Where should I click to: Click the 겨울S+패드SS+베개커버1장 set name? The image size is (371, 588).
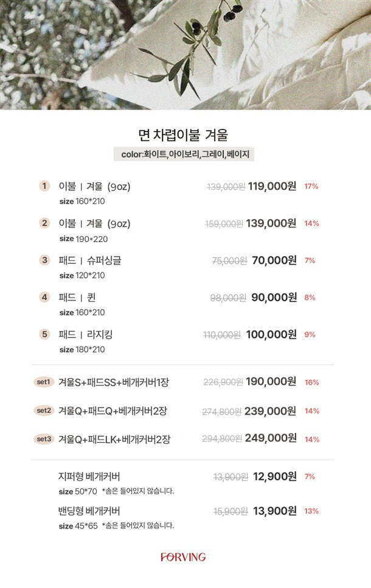click(114, 382)
